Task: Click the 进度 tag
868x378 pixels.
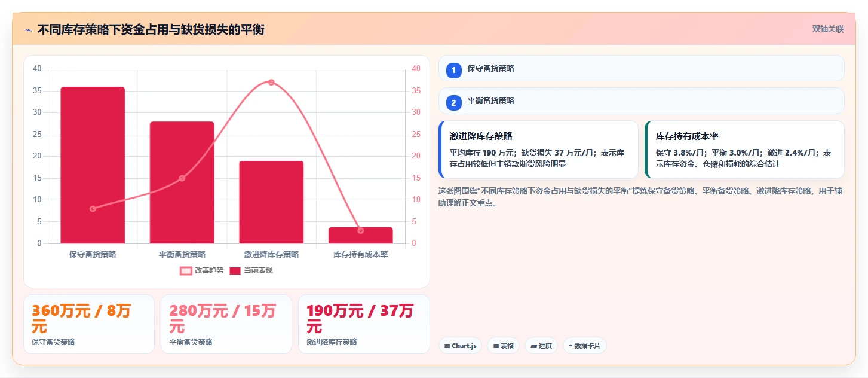Action: pyautogui.click(x=541, y=346)
